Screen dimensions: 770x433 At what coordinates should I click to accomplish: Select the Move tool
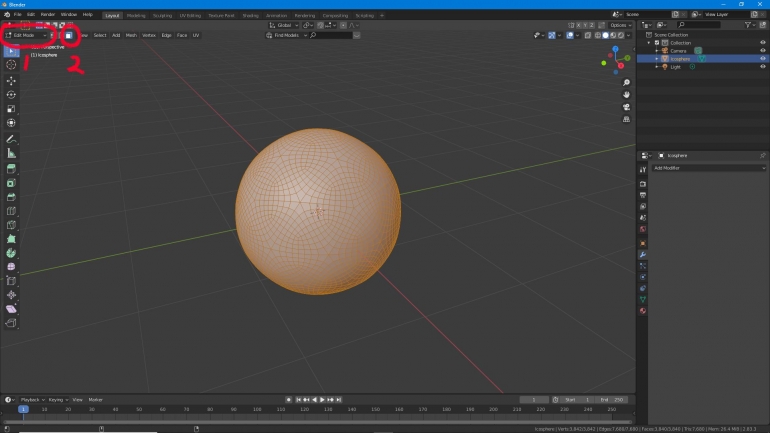(11, 81)
